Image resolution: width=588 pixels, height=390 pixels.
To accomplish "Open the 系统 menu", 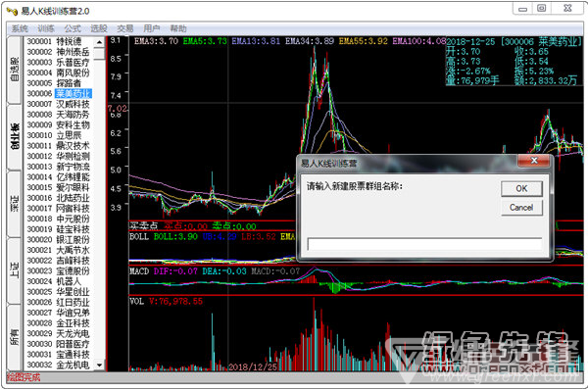I will (x=20, y=28).
